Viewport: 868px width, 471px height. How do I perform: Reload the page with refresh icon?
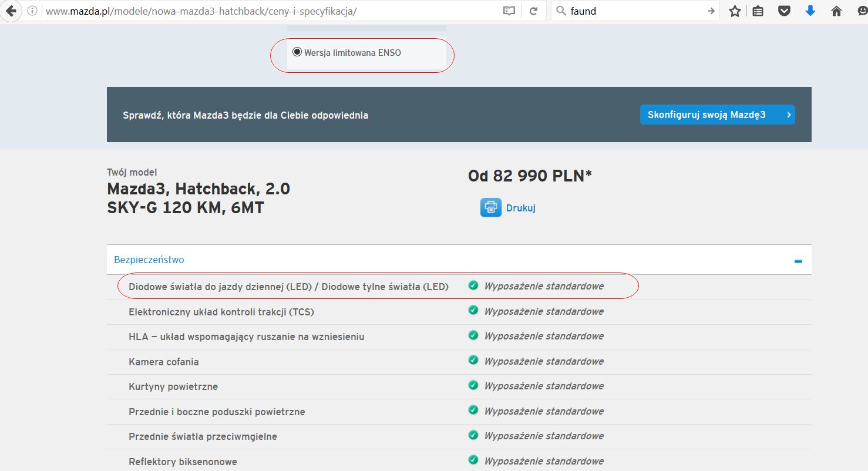click(x=533, y=11)
